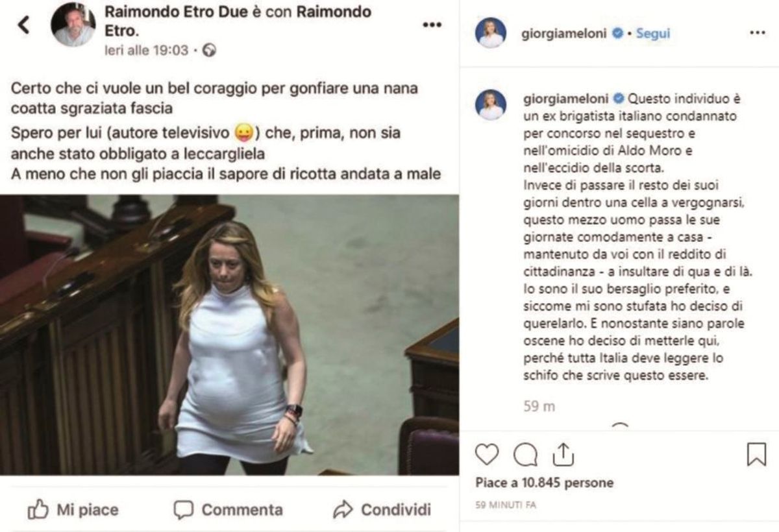
Task: Like the Facebook post with Mi piace
Action: (x=73, y=510)
